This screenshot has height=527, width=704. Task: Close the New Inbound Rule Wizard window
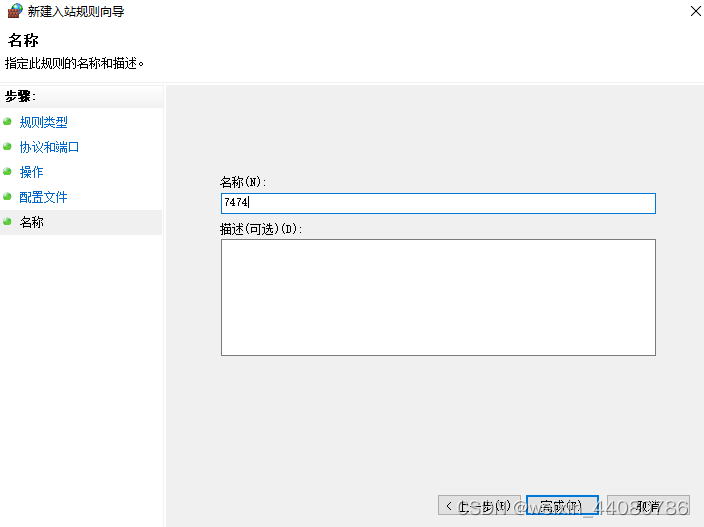click(695, 11)
